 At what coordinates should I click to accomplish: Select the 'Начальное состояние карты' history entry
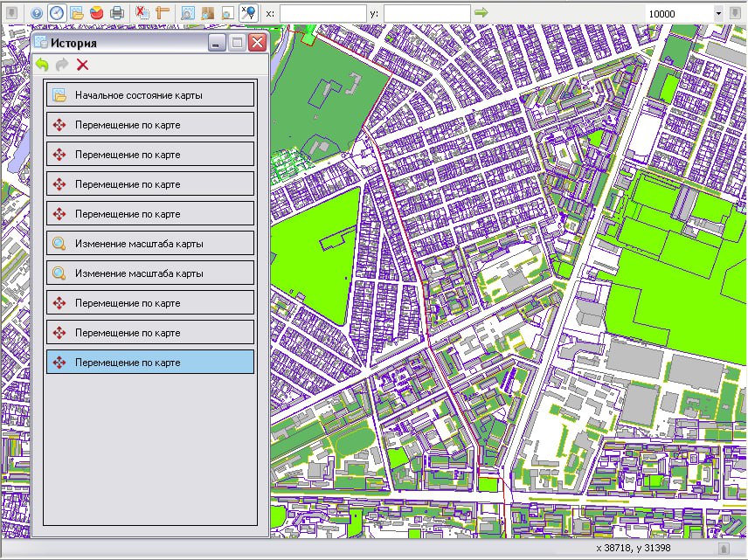150,95
